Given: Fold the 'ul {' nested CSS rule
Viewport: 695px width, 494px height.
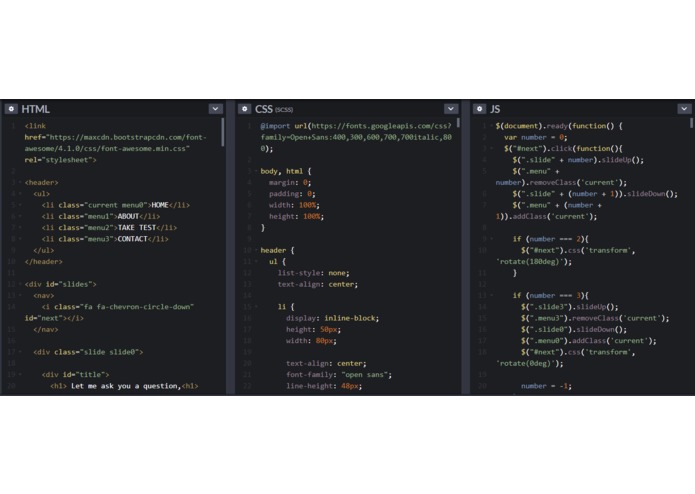Looking at the screenshot, I should 256,261.
